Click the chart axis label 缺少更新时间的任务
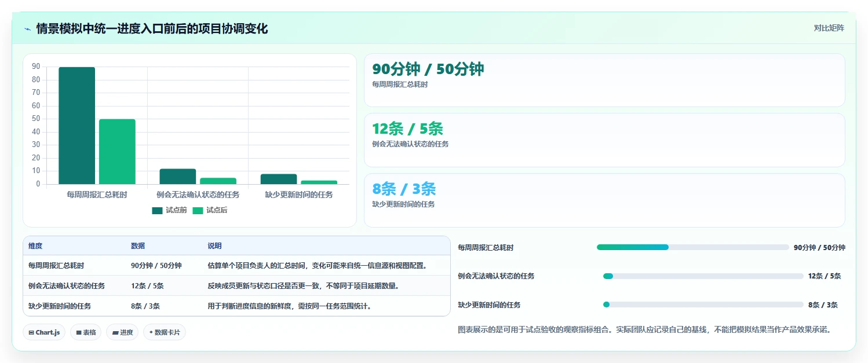Viewport: 868px width, 363px height. tap(299, 195)
